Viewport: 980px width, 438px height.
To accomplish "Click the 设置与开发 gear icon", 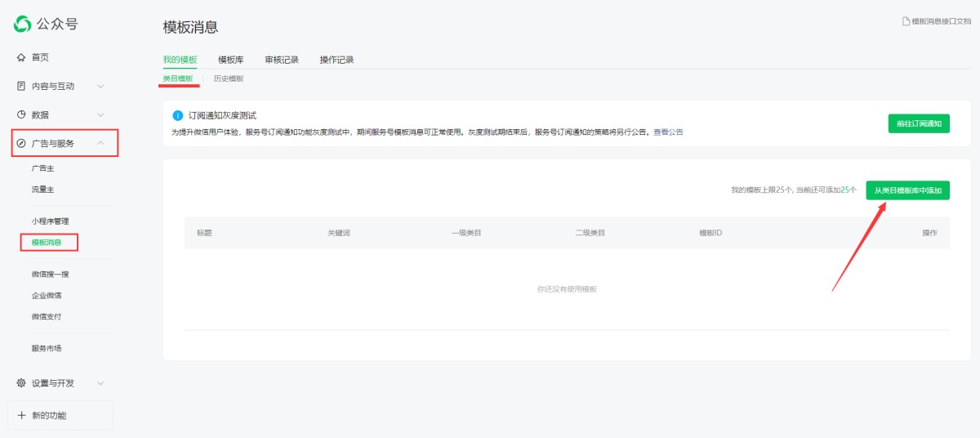I will (x=21, y=382).
